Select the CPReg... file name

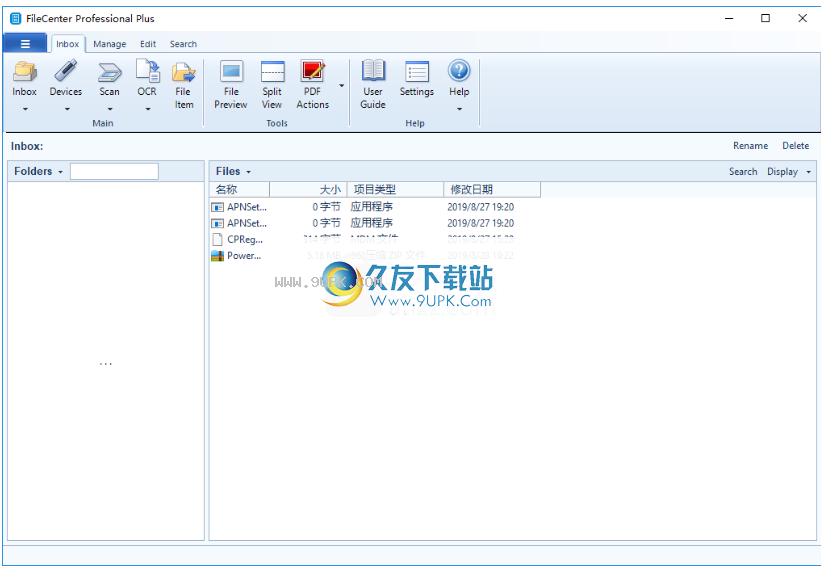pos(245,240)
